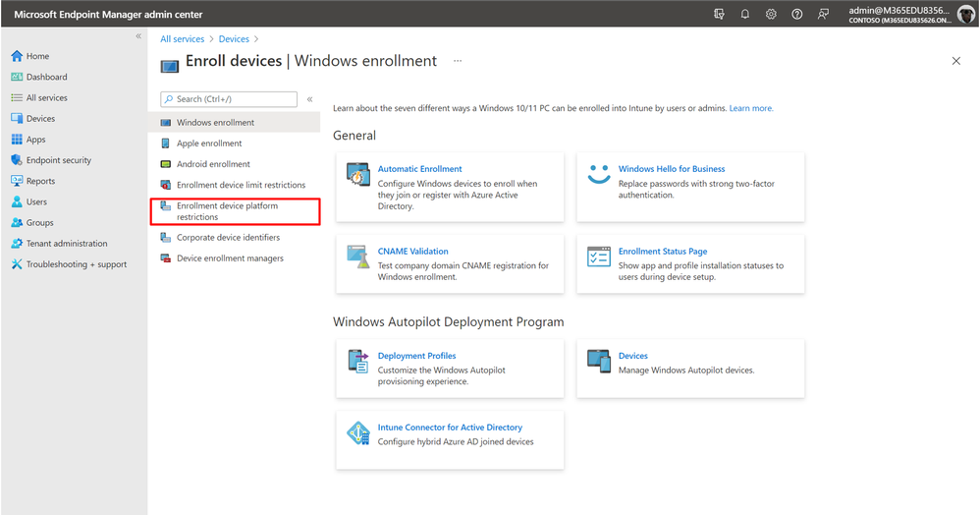Click the Intune Connector card icon
The width and height of the screenshot is (980, 515).
click(358, 433)
